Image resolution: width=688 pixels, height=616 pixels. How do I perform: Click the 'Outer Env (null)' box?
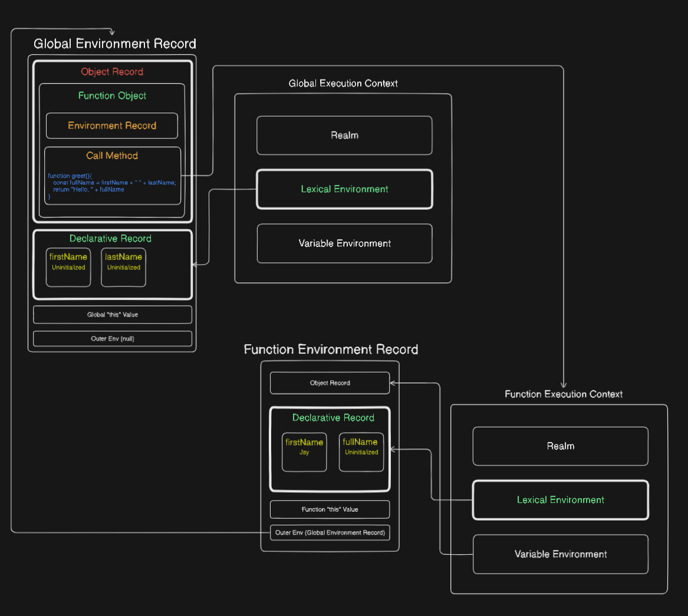[113, 339]
